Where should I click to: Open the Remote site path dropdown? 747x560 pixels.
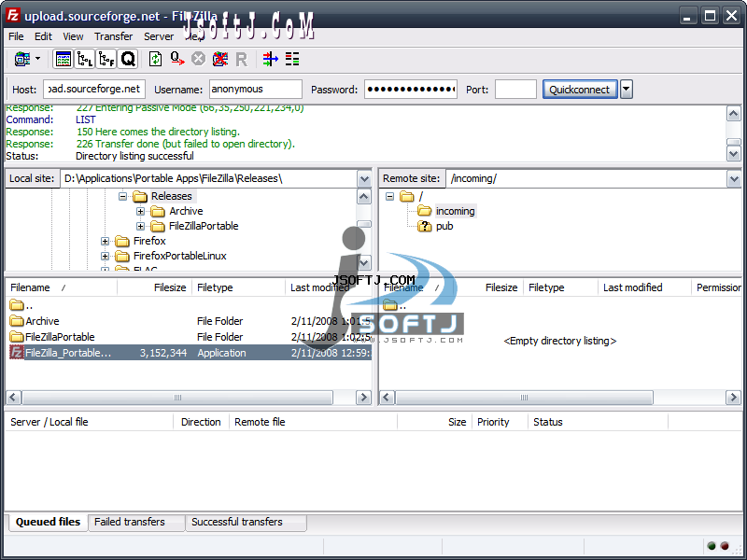click(734, 179)
